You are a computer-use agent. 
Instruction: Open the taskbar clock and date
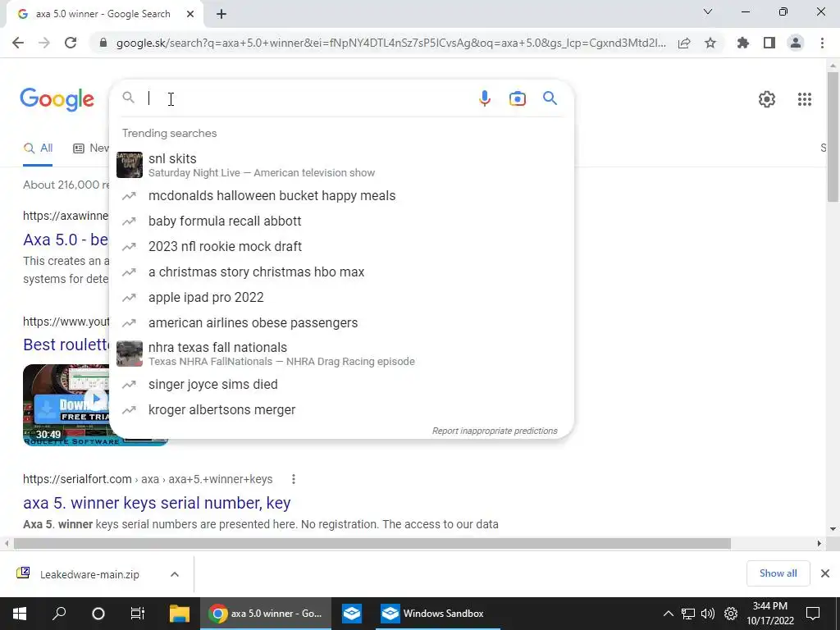tap(769, 614)
